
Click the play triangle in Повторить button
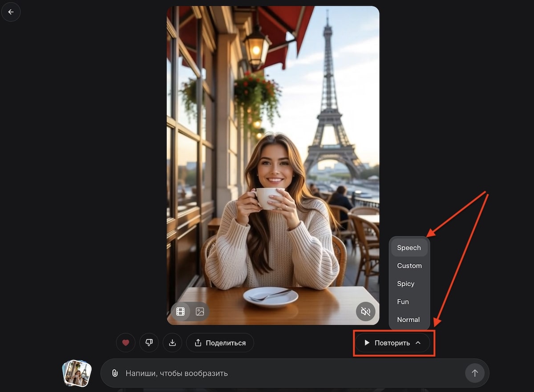click(367, 343)
